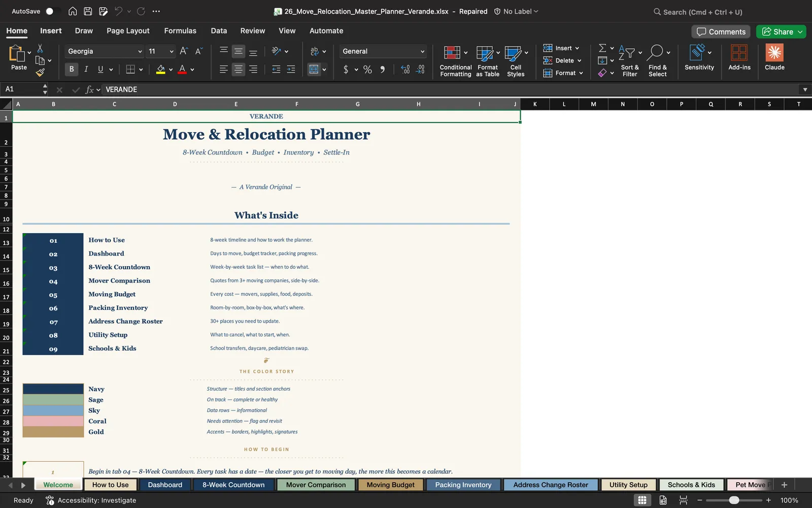Click the Percent Style icon
This screenshot has height=508, width=812.
pyautogui.click(x=367, y=70)
